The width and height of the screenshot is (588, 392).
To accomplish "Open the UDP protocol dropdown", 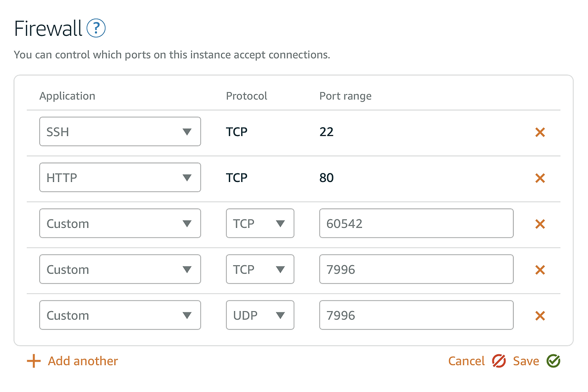I will tap(260, 316).
